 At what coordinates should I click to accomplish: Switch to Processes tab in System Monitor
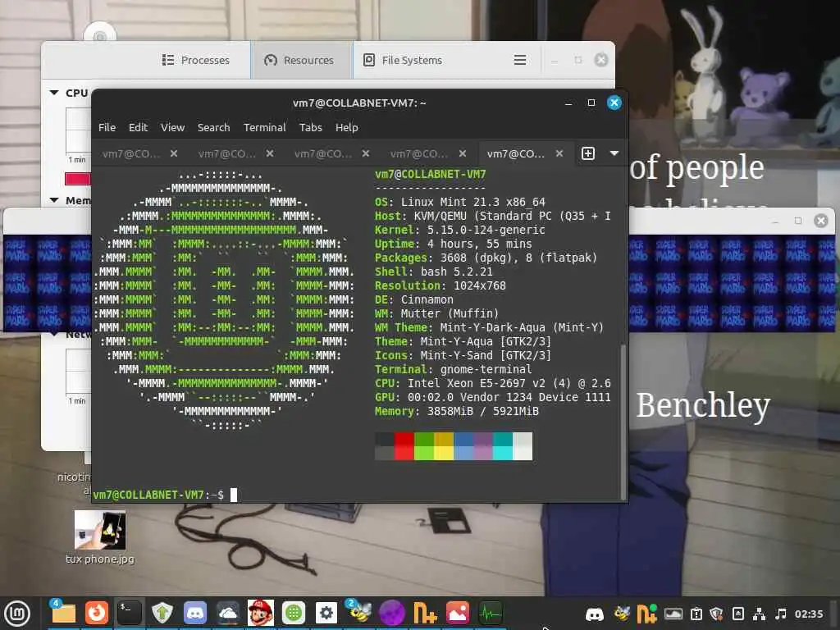pos(195,60)
